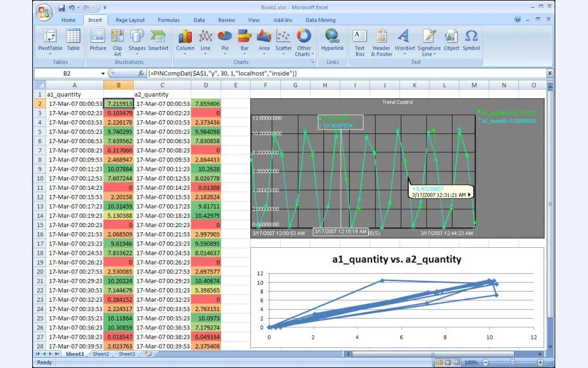The width and height of the screenshot is (588, 368).
Task: Insert a Symbol
Action: 471,40
